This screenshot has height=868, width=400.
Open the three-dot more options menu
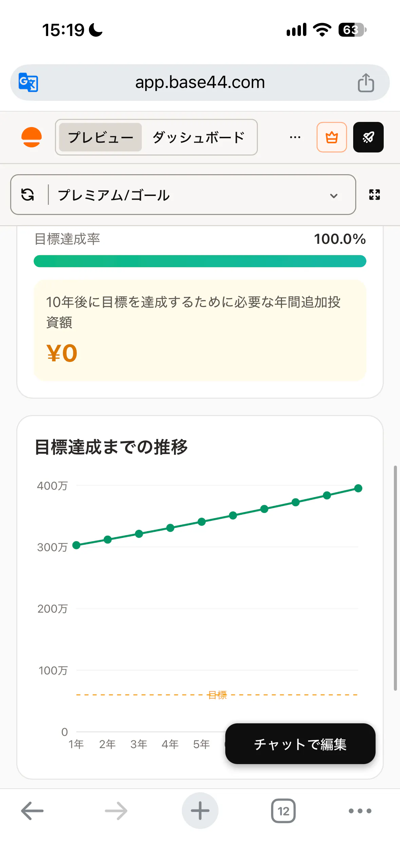click(x=295, y=138)
